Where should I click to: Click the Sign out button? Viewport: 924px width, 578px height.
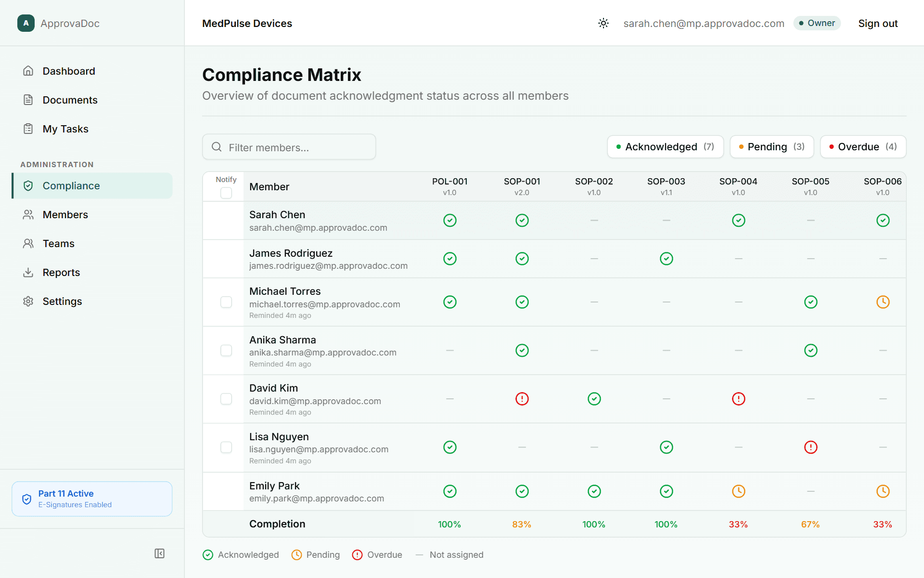[878, 23]
